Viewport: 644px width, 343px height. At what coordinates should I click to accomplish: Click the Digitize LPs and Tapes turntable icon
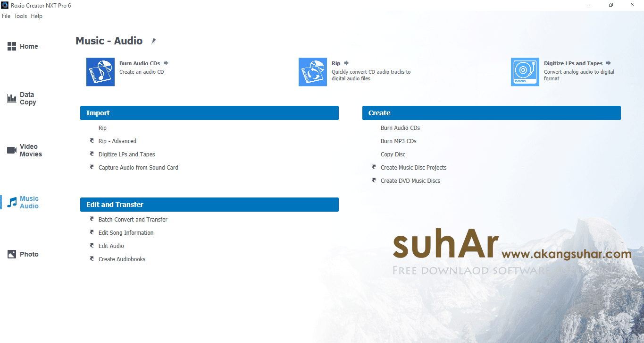[x=525, y=72]
